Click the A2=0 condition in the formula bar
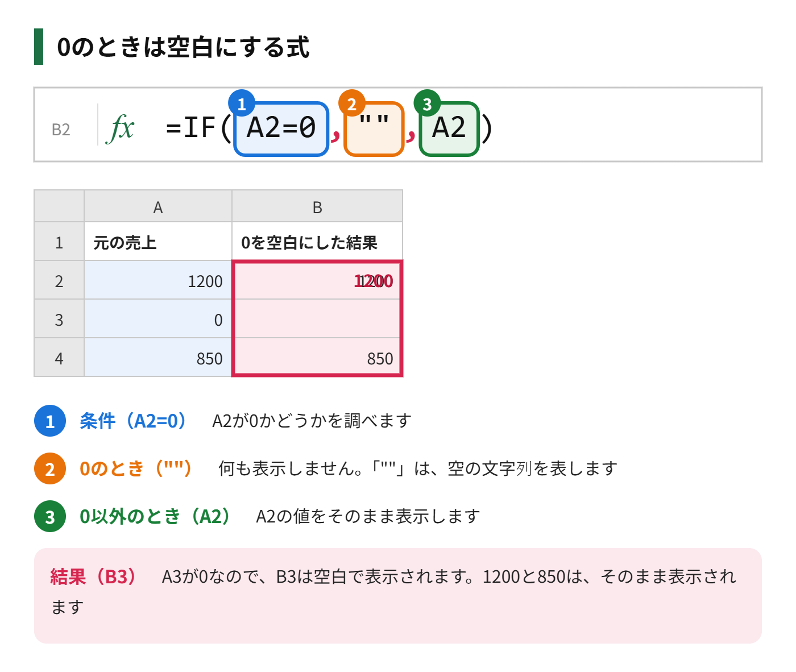The image size is (796, 672). (281, 129)
